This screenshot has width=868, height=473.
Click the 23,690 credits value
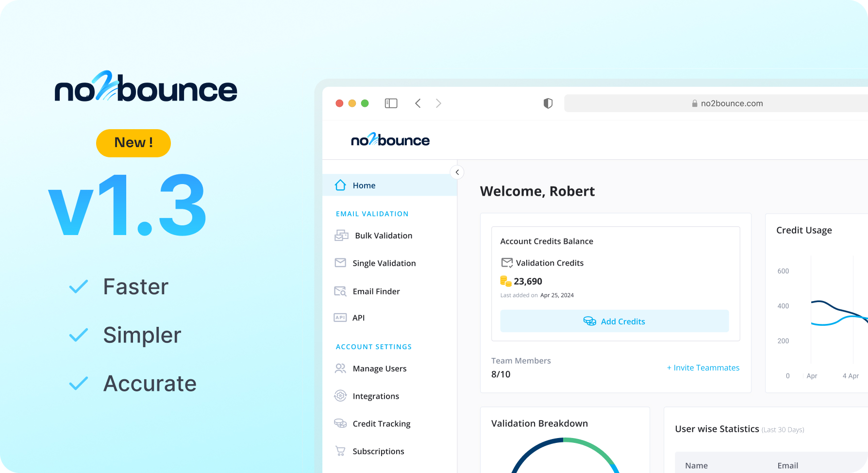pos(528,281)
